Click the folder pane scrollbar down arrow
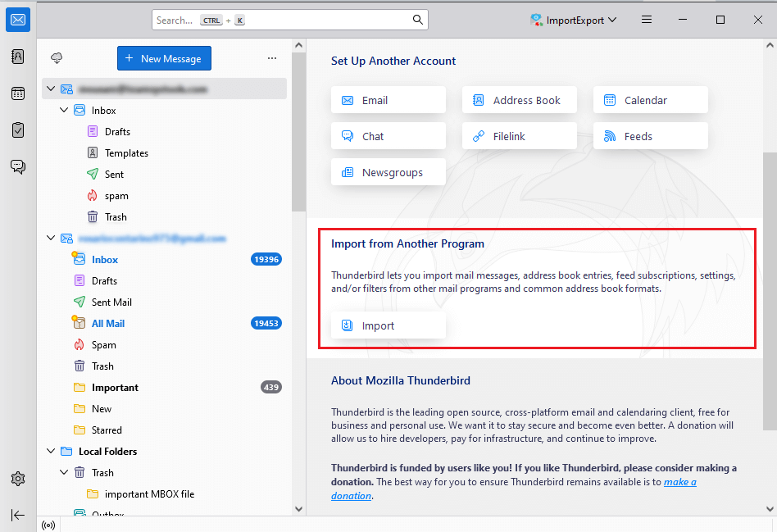Viewport: 777px width, 532px height. (x=298, y=509)
